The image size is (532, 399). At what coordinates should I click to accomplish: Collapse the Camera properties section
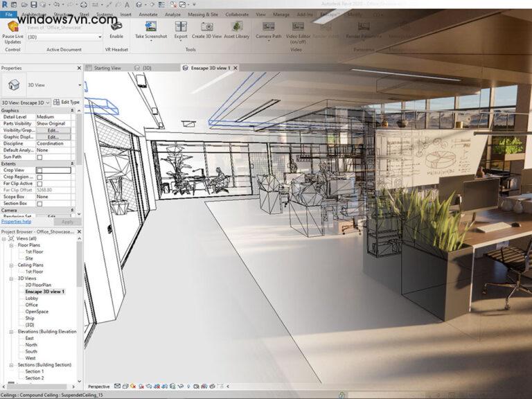tap(72, 211)
